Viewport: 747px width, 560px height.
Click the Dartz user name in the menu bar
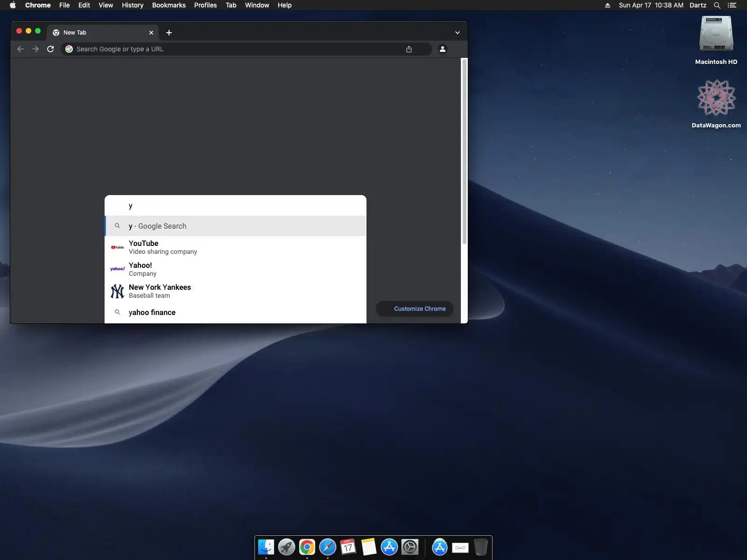point(698,5)
